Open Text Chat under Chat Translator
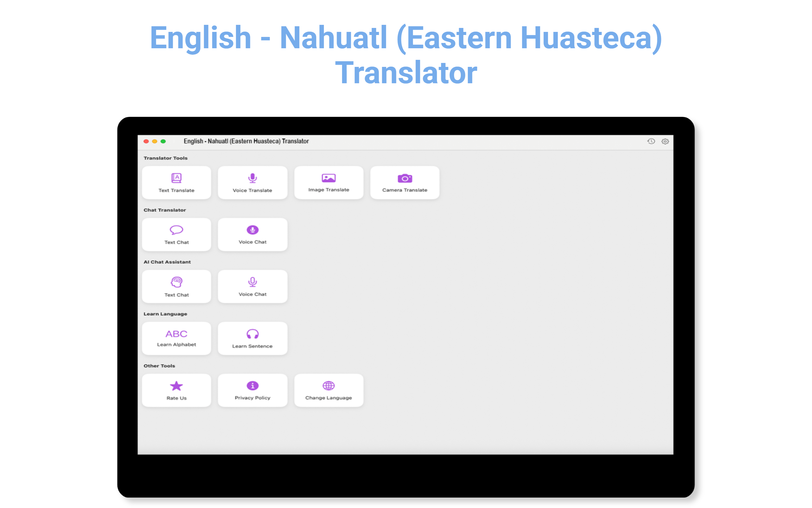This screenshot has width=812, height=508. [x=176, y=235]
